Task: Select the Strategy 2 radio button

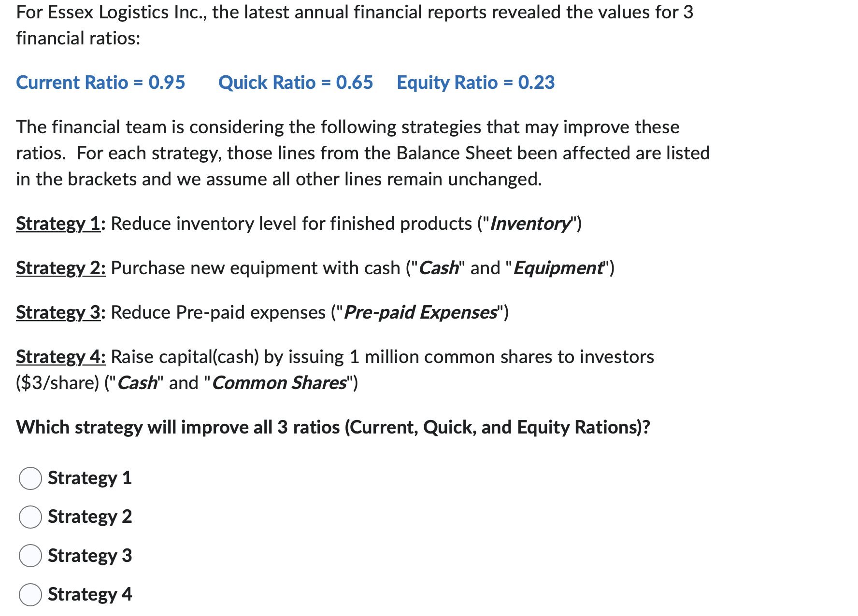Action: point(30,518)
